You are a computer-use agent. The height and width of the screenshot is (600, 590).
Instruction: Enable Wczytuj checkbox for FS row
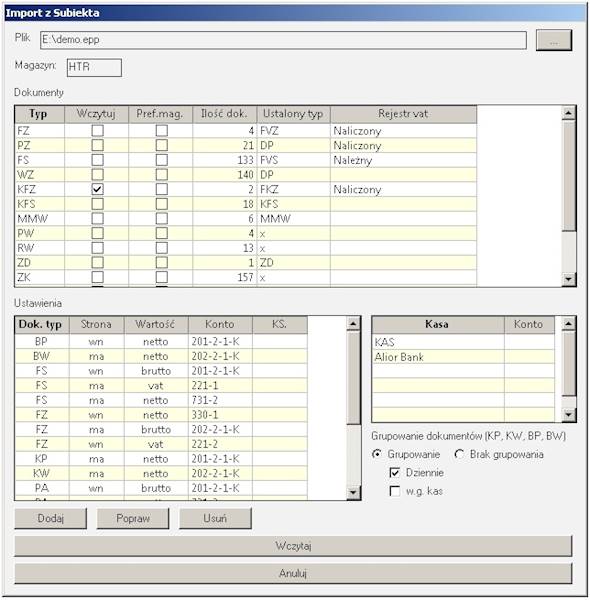pyautogui.click(x=98, y=160)
